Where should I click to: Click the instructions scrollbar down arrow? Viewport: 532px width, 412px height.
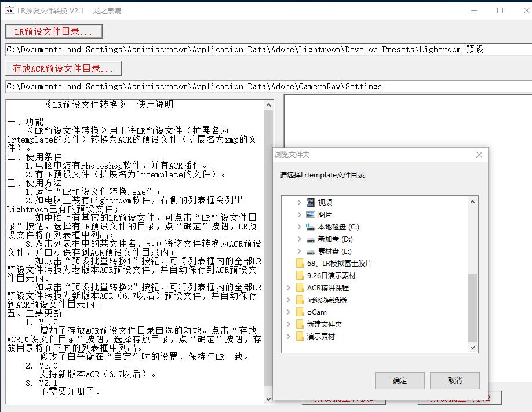[x=268, y=398]
